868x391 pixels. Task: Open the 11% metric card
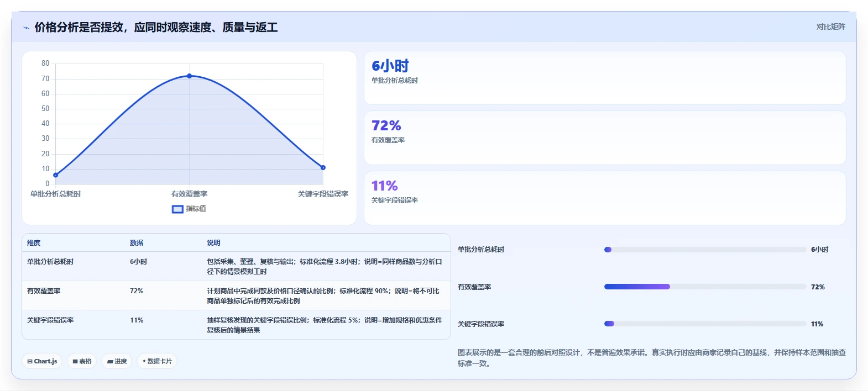605,198
